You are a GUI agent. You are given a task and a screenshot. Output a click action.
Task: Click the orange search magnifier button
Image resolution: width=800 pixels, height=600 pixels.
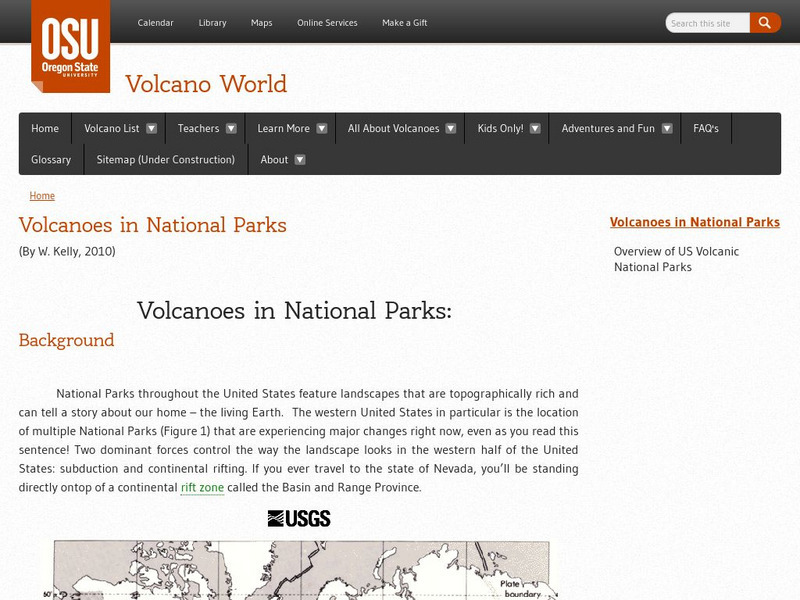coord(765,22)
